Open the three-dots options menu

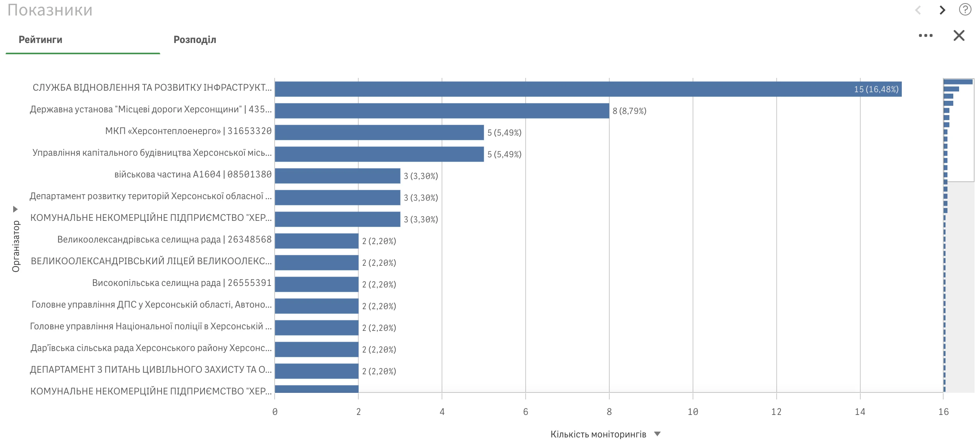pyautogui.click(x=925, y=36)
